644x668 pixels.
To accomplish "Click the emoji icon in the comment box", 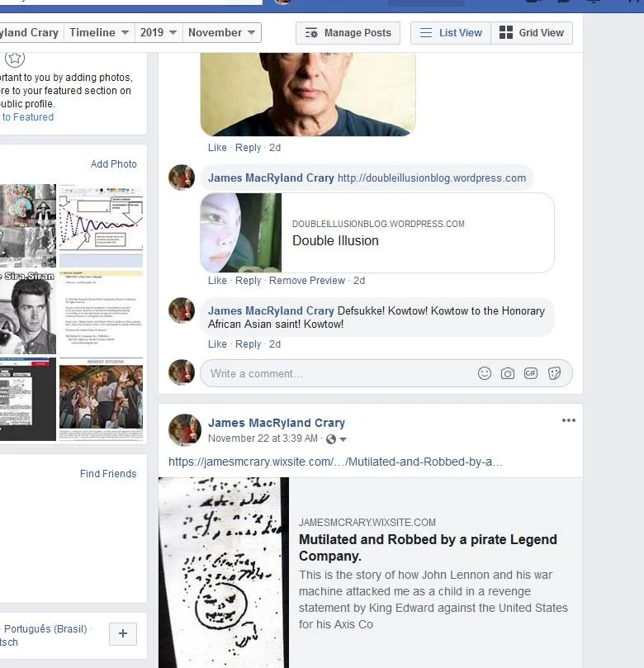I will [485, 373].
